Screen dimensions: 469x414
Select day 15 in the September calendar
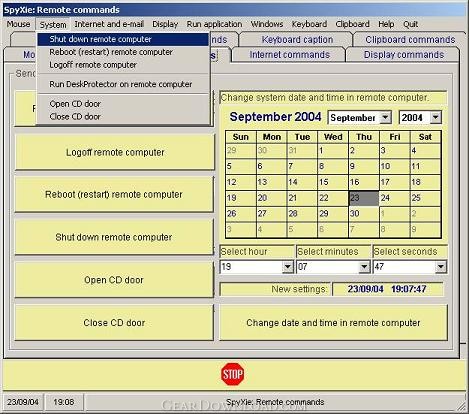(333, 182)
